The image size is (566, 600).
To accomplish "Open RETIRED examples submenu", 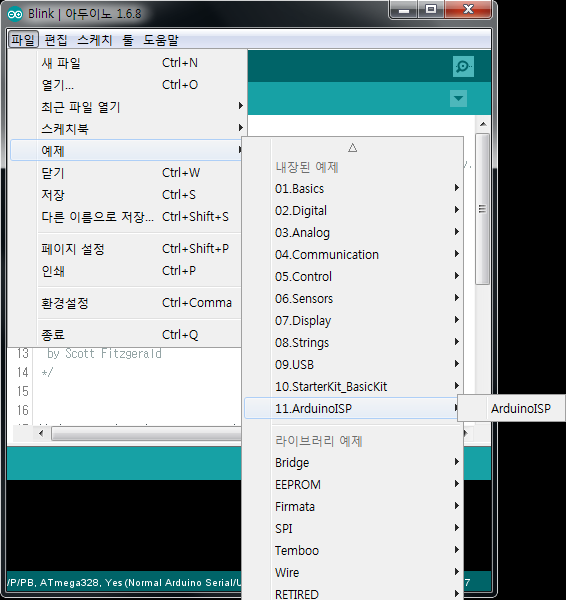I will pos(354,592).
